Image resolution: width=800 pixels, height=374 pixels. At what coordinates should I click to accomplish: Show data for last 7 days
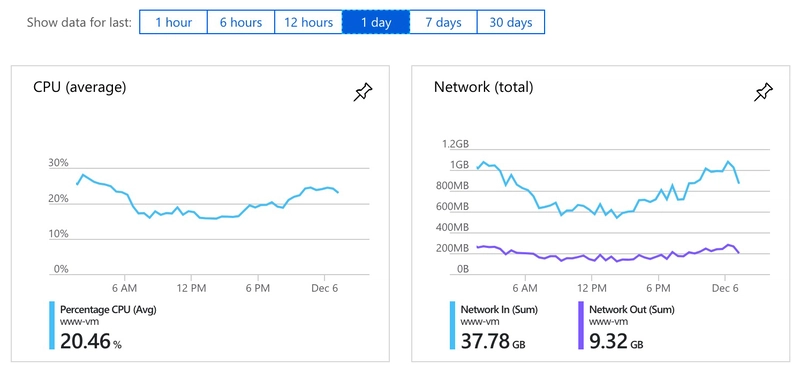[443, 22]
